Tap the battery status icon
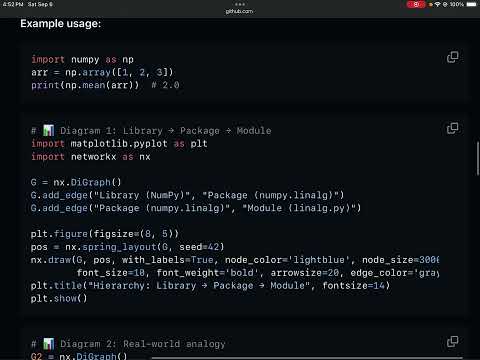The image size is (480, 360). (x=472, y=4)
